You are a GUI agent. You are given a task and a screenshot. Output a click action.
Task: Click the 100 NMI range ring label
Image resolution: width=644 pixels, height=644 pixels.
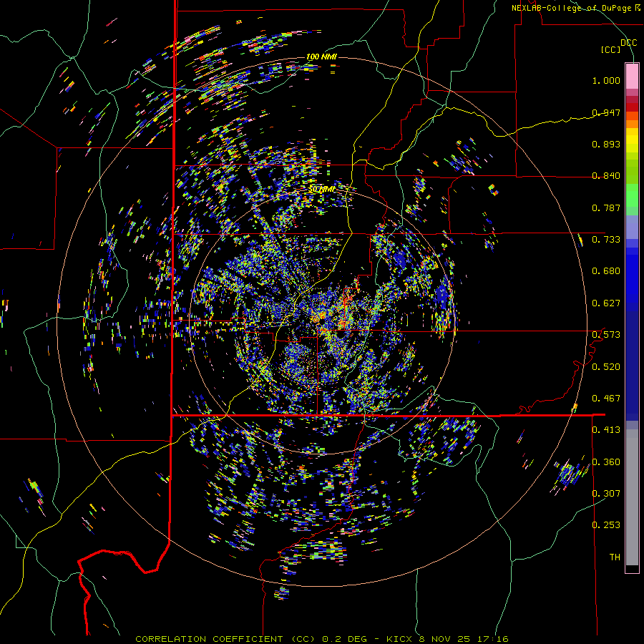click(321, 57)
